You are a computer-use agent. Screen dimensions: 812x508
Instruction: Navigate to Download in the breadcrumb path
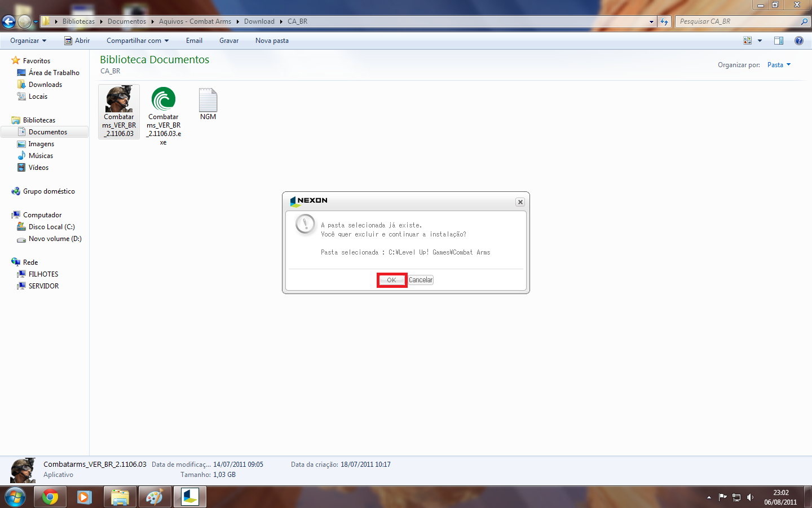[259, 21]
